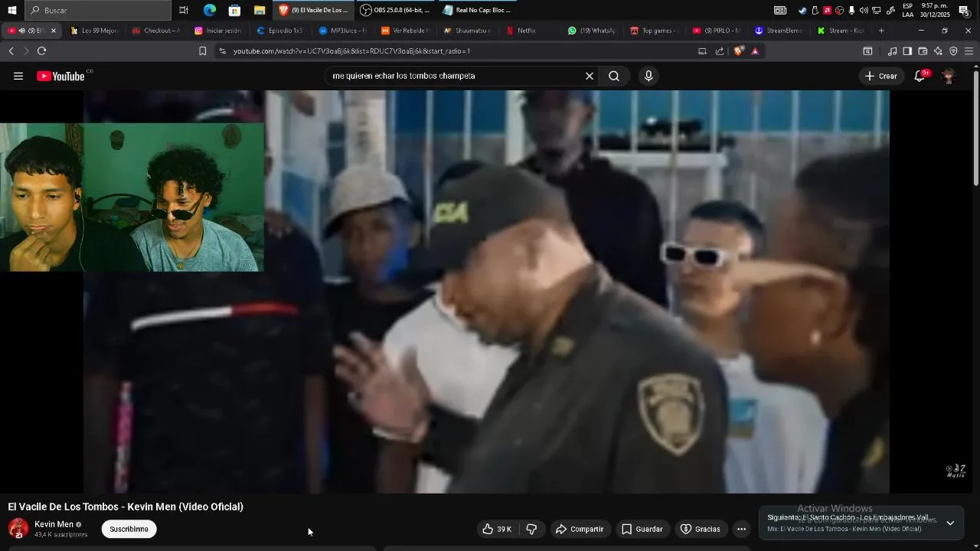Go forward with browser forward arrow
Viewport: 980px width, 551px height.
coord(26,51)
